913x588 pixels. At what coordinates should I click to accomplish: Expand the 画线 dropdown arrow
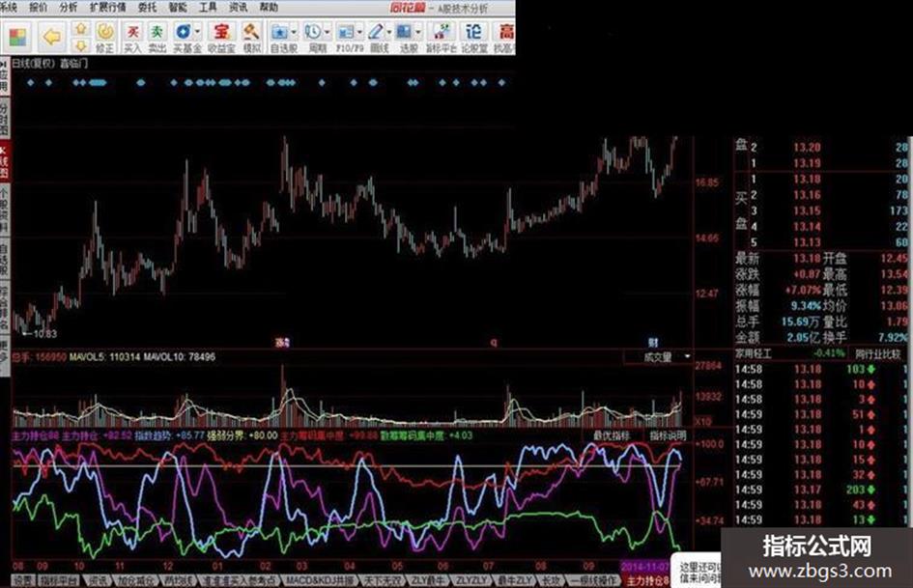coord(389,32)
